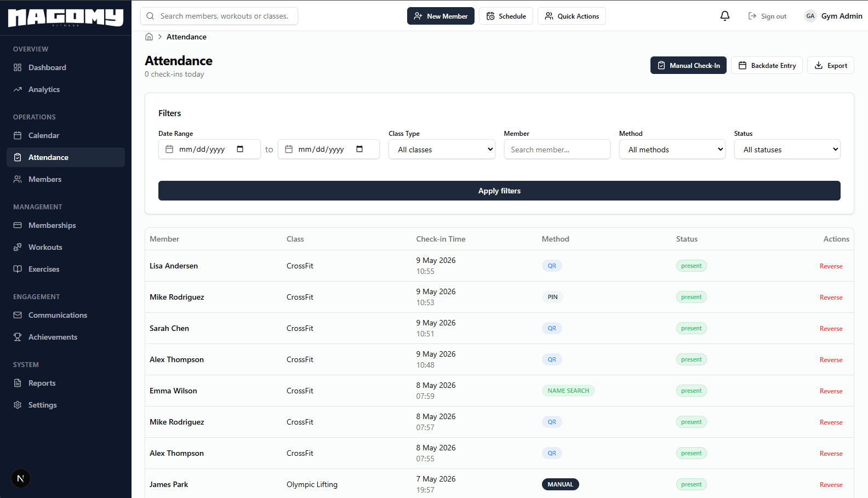
Task: Click the notification bell icon
Action: tap(725, 16)
